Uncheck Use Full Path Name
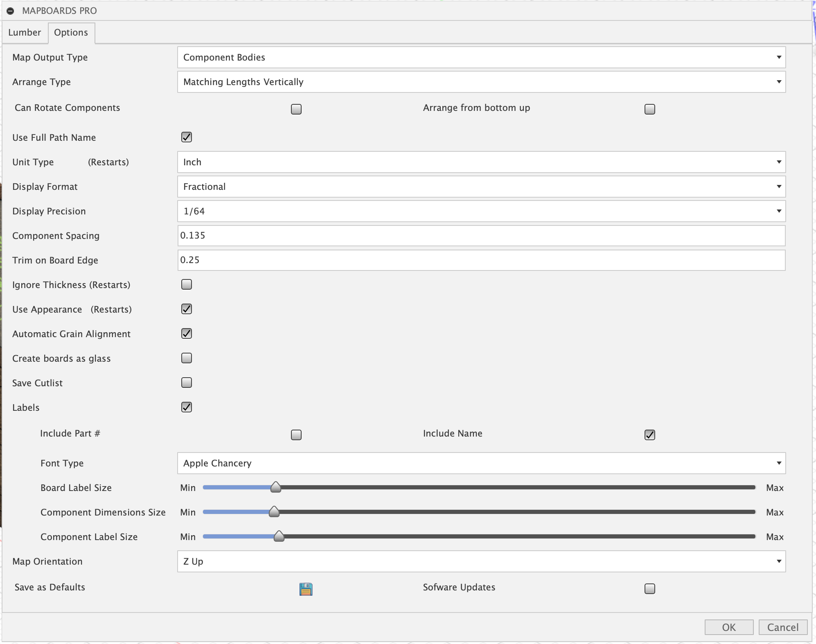Viewport: 816px width, 644px height. tap(187, 137)
